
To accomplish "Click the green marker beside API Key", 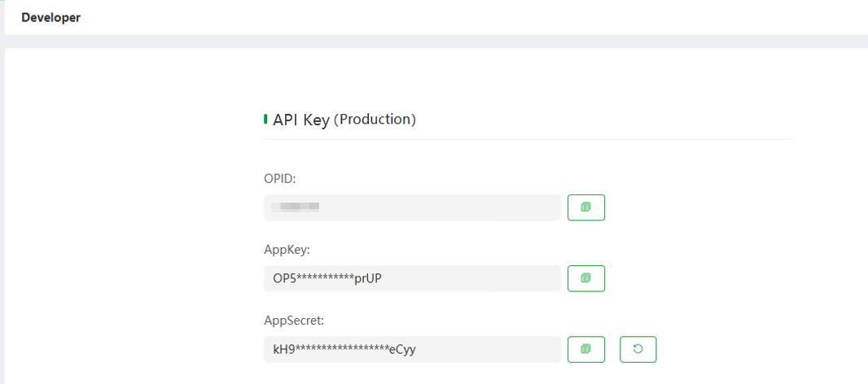I will click(265, 120).
